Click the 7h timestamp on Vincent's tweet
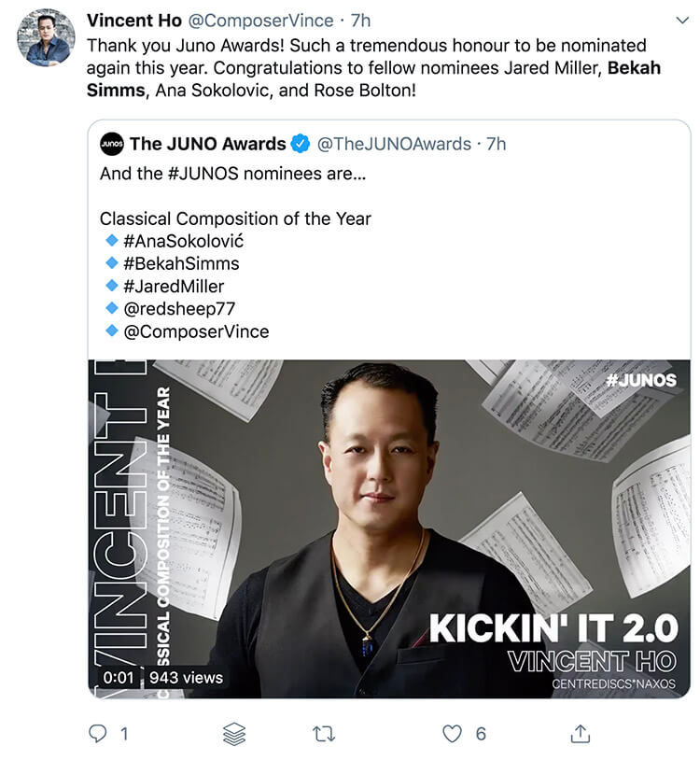 (x=361, y=21)
